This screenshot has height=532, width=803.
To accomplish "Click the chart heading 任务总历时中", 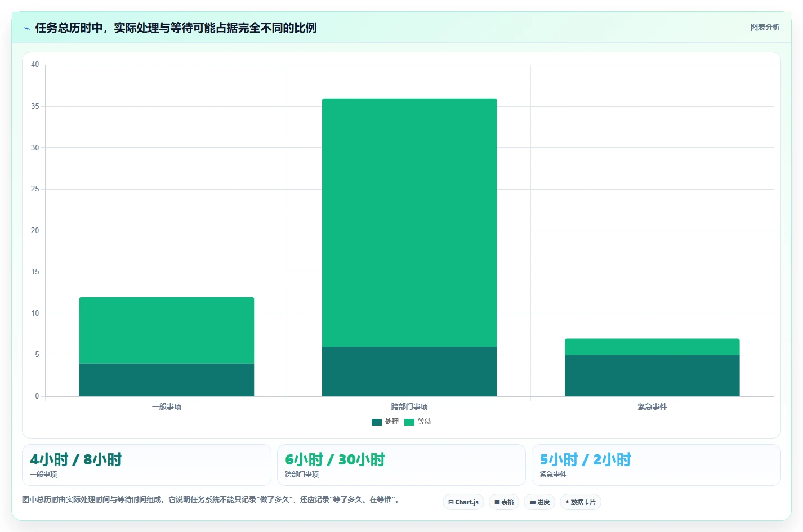I will point(176,28).
